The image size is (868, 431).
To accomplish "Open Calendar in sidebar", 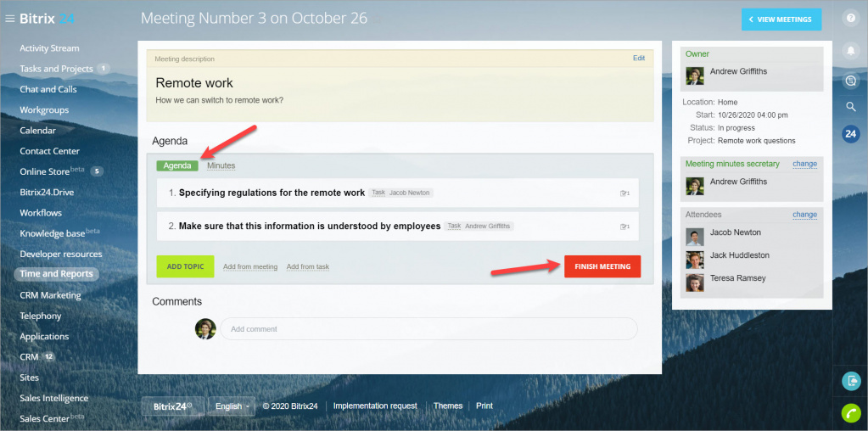I will [x=37, y=131].
